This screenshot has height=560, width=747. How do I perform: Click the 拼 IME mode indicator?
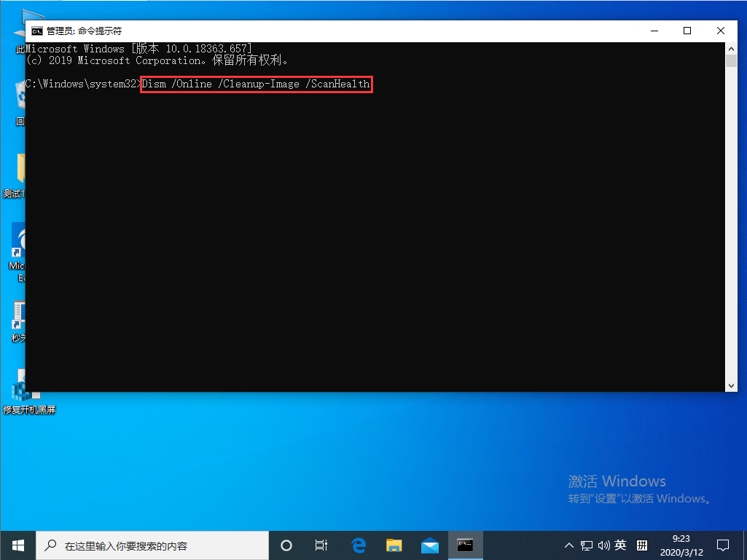coord(642,545)
